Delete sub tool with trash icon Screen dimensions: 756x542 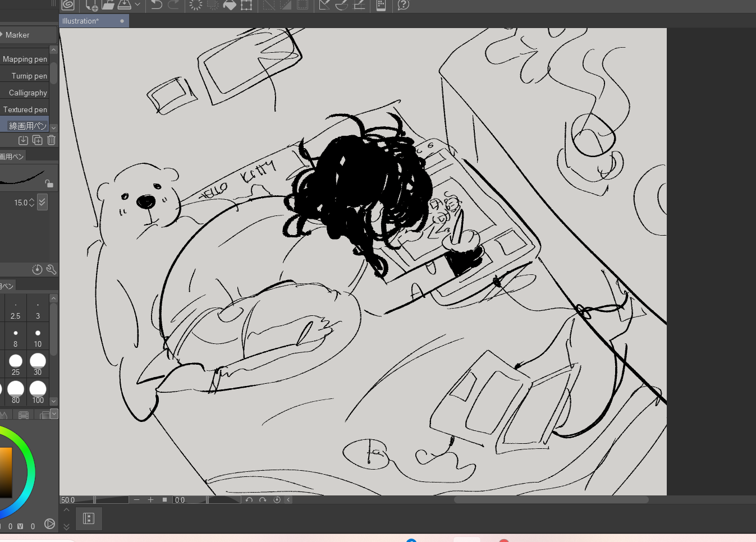(x=52, y=140)
